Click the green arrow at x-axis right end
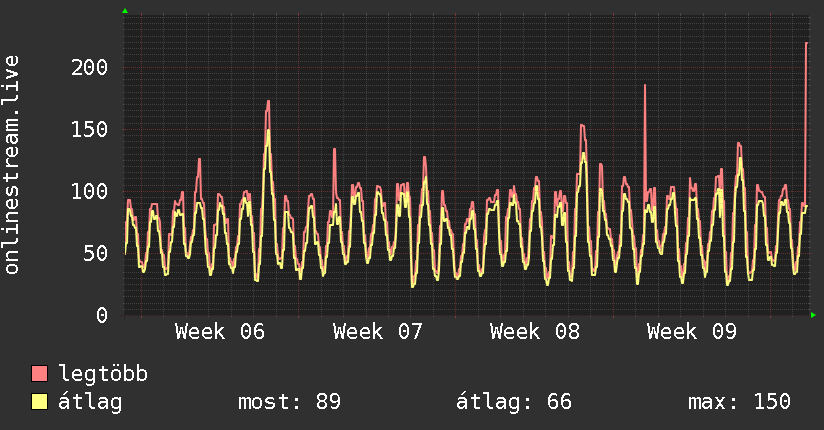 click(x=814, y=315)
